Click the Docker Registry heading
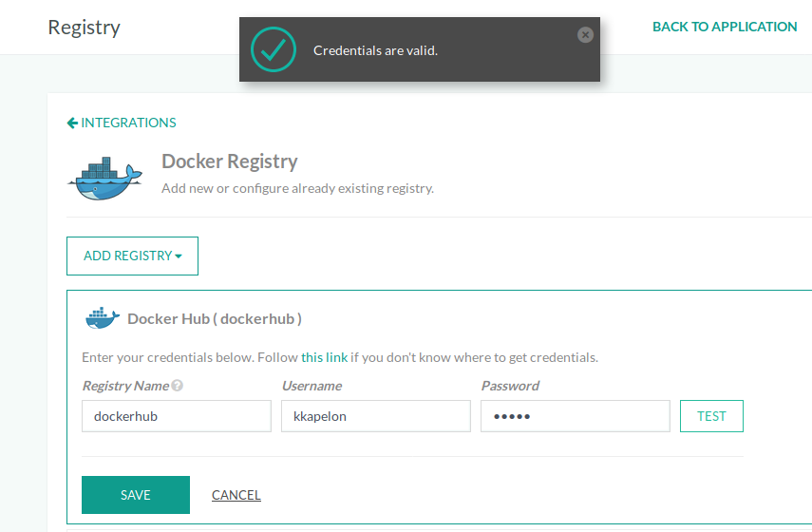 (229, 161)
